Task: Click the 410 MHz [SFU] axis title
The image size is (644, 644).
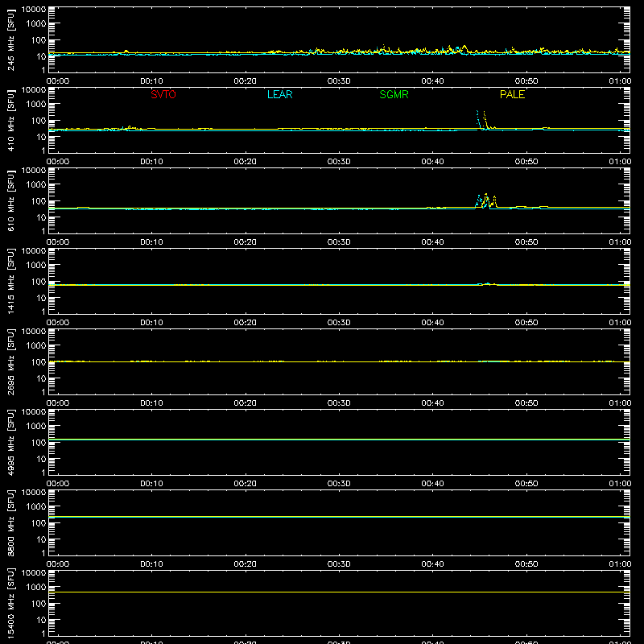Action: (x=10, y=120)
